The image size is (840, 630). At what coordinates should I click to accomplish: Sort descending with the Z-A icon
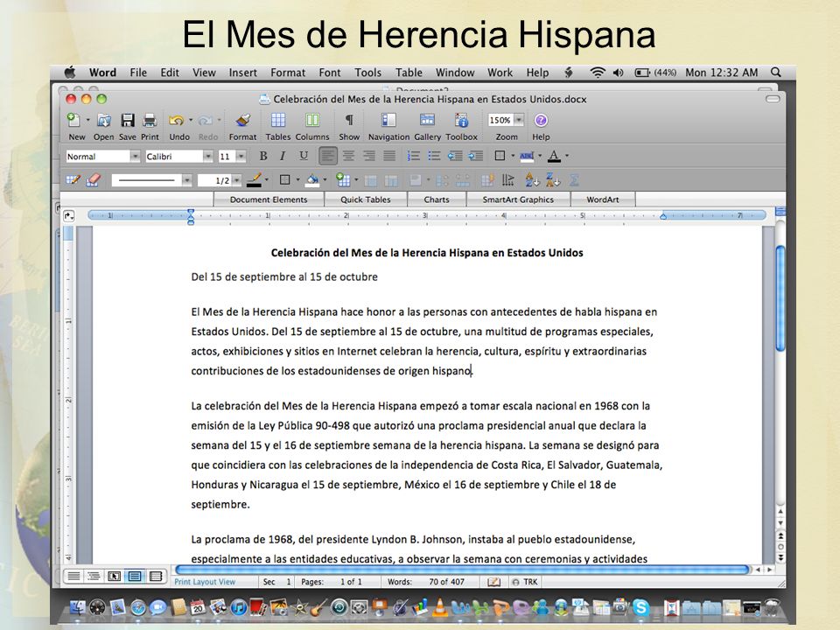(x=553, y=180)
